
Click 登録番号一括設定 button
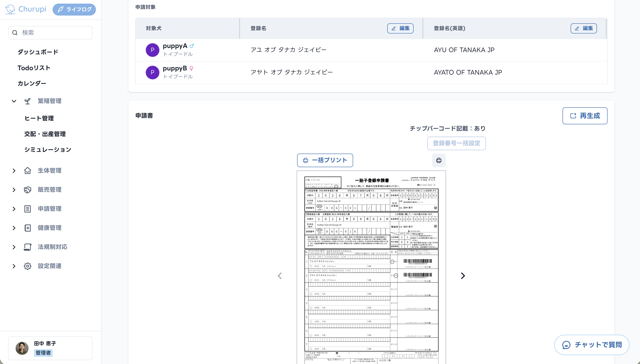tap(456, 143)
